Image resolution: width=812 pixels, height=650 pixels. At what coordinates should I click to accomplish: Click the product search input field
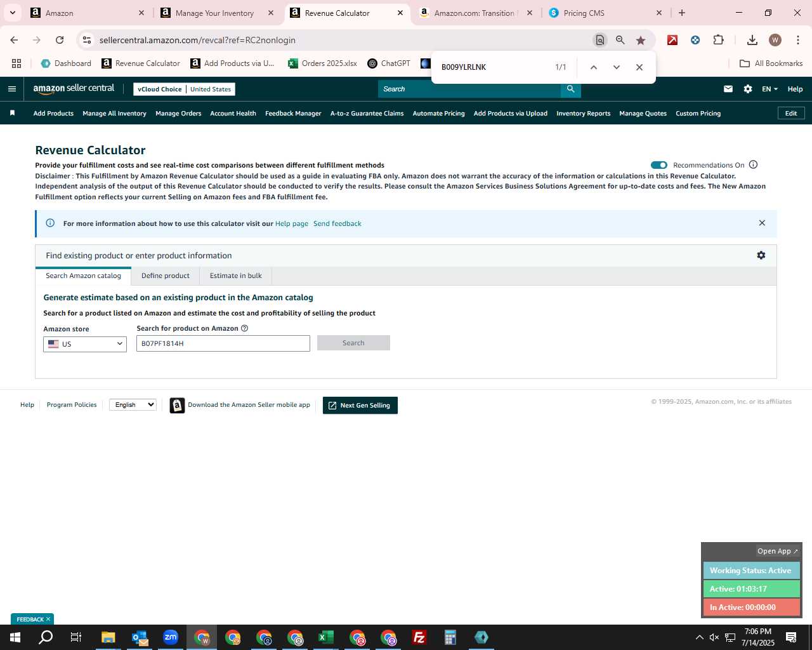pyautogui.click(x=223, y=343)
